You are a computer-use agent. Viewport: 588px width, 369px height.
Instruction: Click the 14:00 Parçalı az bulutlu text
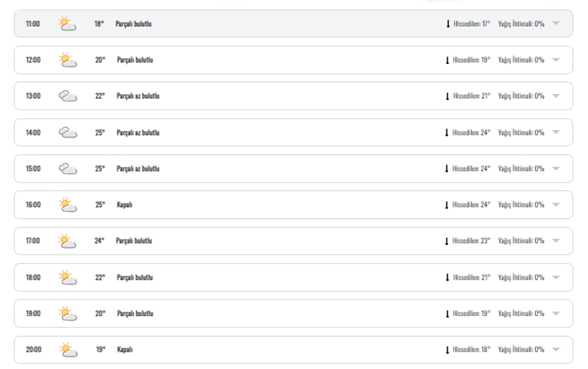[138, 133]
